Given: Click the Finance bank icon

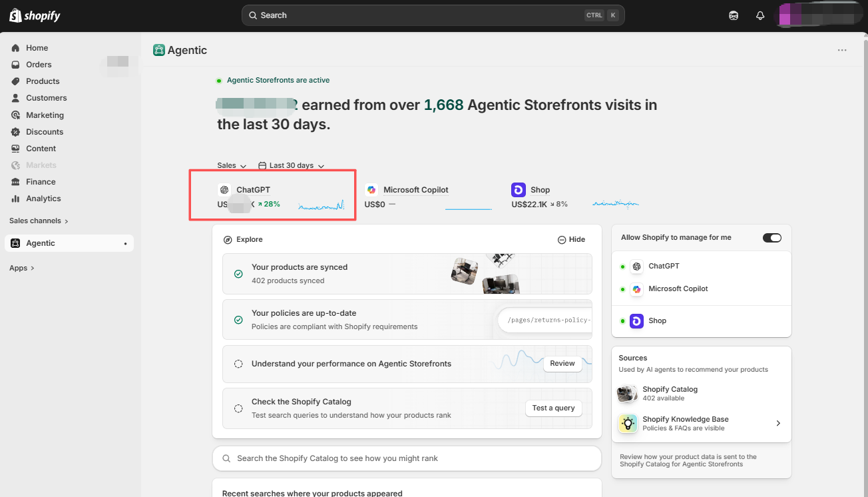Looking at the screenshot, I should (x=15, y=182).
